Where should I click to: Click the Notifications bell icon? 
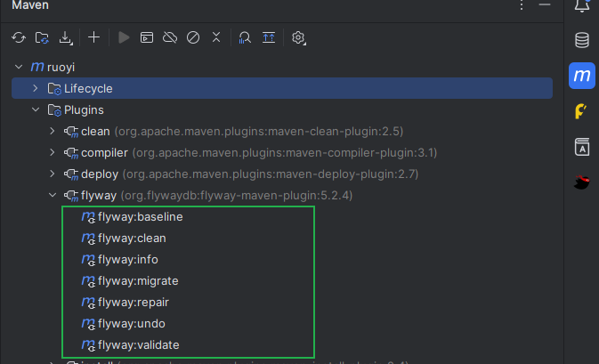point(582,6)
